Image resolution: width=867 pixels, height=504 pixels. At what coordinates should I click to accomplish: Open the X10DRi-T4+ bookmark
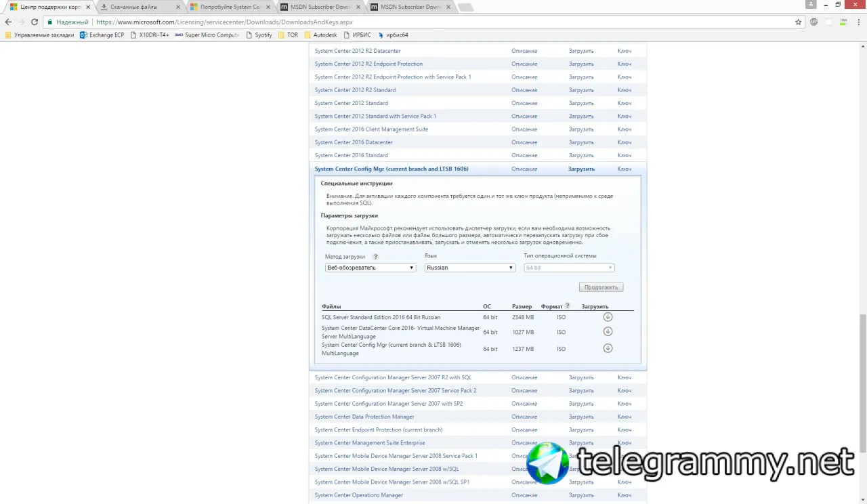click(x=150, y=35)
